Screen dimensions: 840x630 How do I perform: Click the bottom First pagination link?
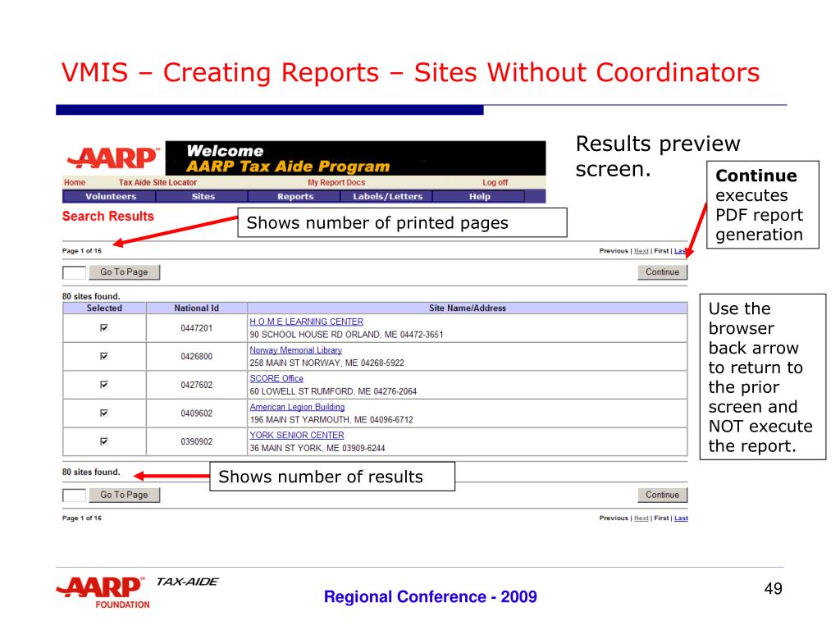tap(661, 518)
